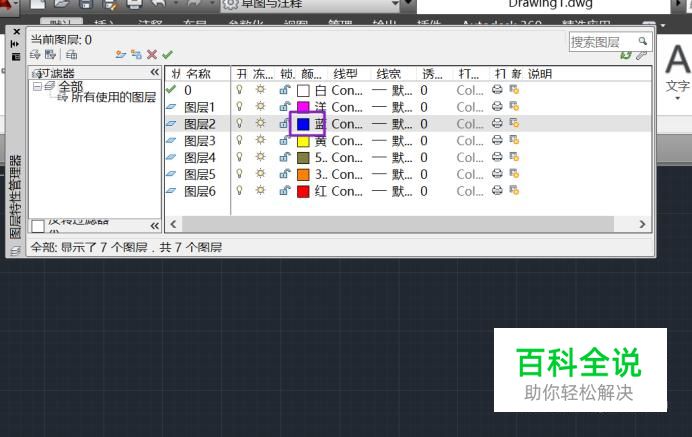Freeze 图层2 using the sun icon
The height and width of the screenshot is (437, 692).
click(x=260, y=124)
